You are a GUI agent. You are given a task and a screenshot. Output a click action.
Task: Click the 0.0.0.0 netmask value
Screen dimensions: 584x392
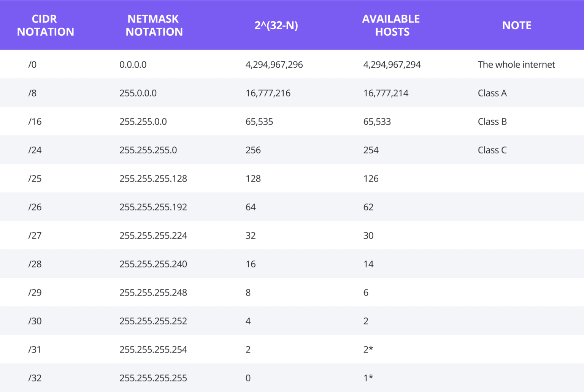pyautogui.click(x=133, y=64)
